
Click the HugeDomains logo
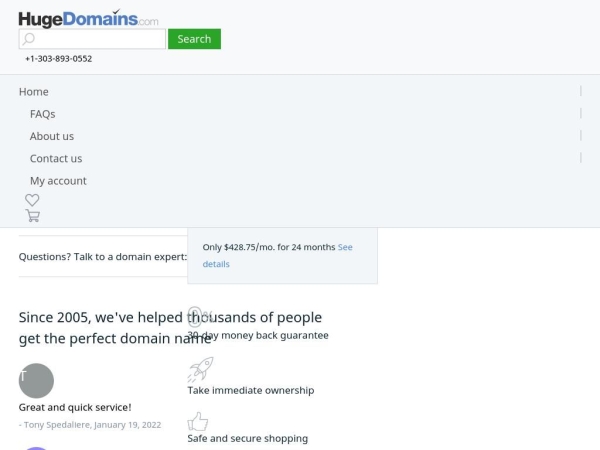pos(88,17)
